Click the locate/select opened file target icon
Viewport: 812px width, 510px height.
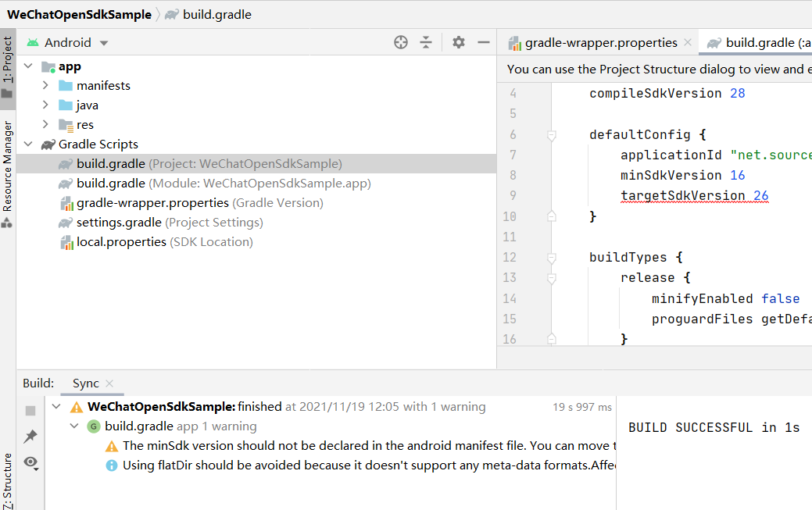click(x=401, y=42)
